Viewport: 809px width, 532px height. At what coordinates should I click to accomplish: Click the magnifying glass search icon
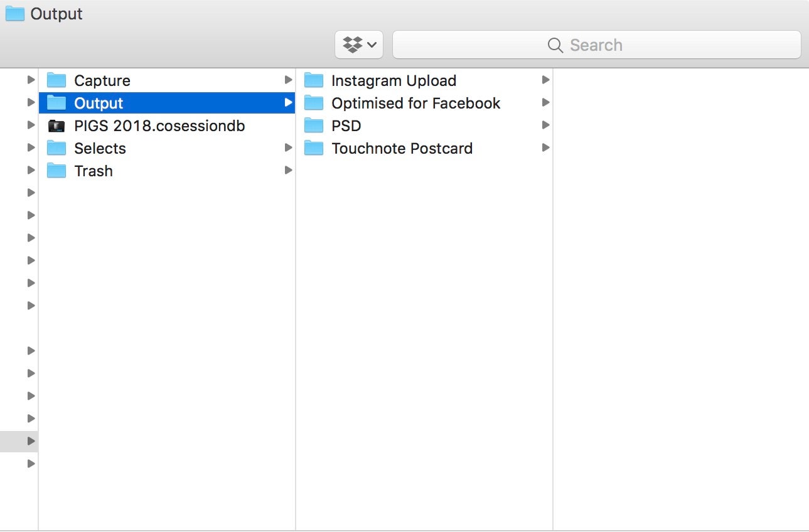point(555,45)
